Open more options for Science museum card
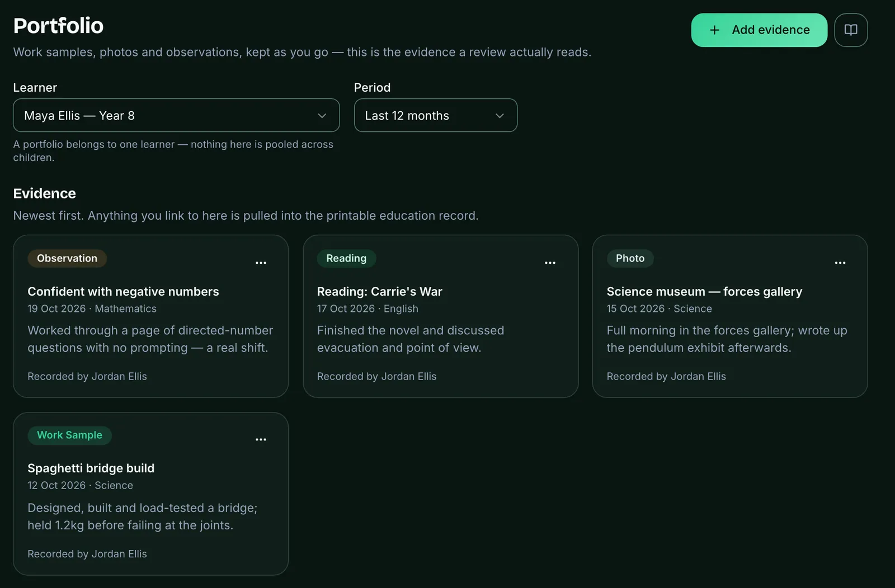Viewport: 895px width, 588px height. click(840, 263)
